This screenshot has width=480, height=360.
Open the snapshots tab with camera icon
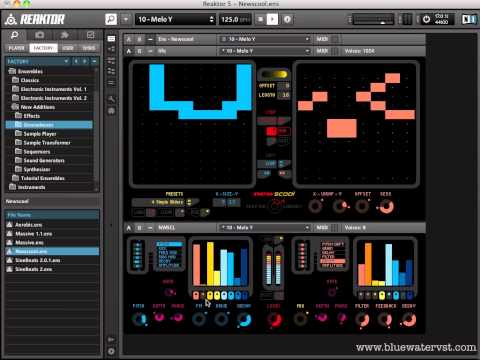(40, 35)
